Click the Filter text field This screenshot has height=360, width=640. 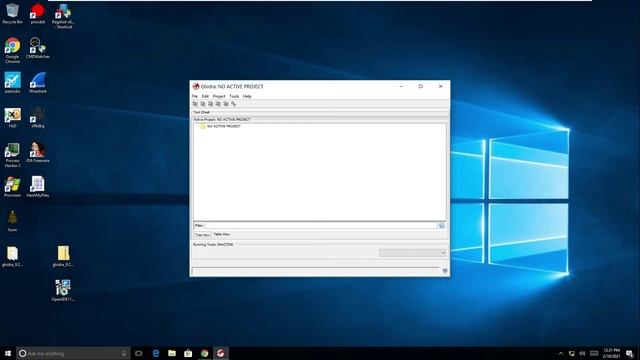point(321,225)
